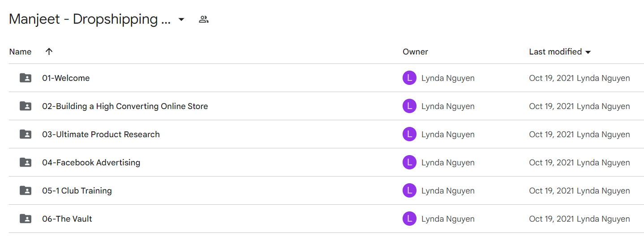Click the shared folder icon for 03-Ultimate Product Research
The image size is (644, 240).
point(26,134)
